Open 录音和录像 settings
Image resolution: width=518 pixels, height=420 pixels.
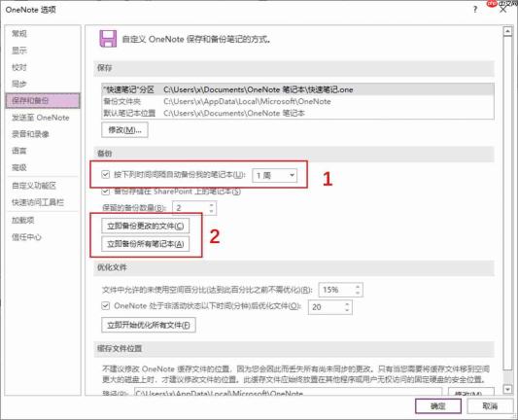30,134
